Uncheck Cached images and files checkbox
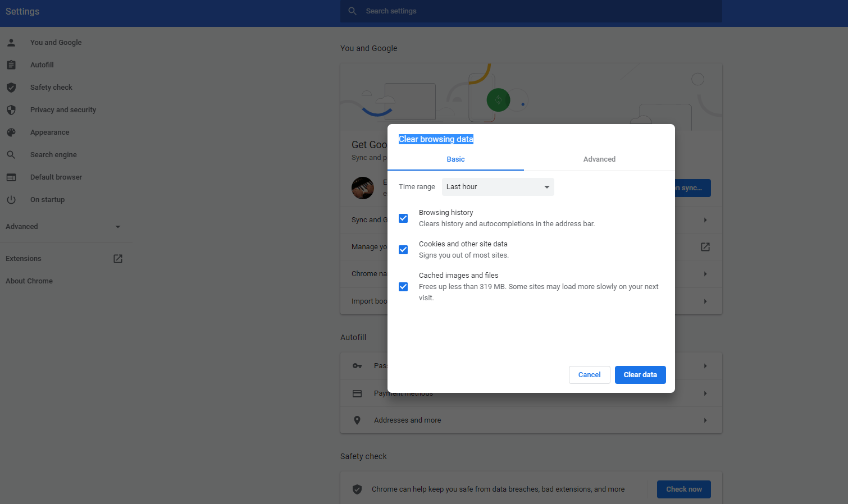This screenshot has width=848, height=504. [403, 287]
